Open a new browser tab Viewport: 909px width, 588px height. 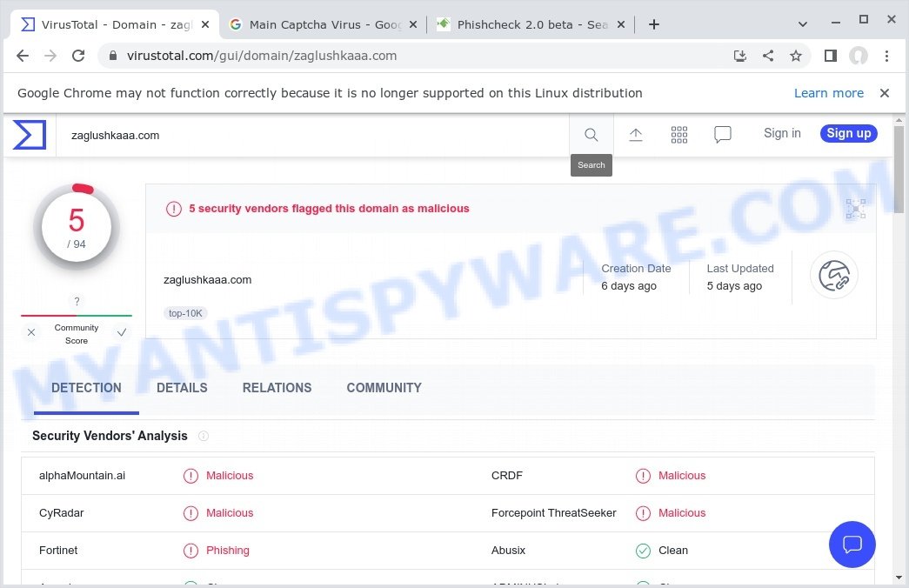654,24
